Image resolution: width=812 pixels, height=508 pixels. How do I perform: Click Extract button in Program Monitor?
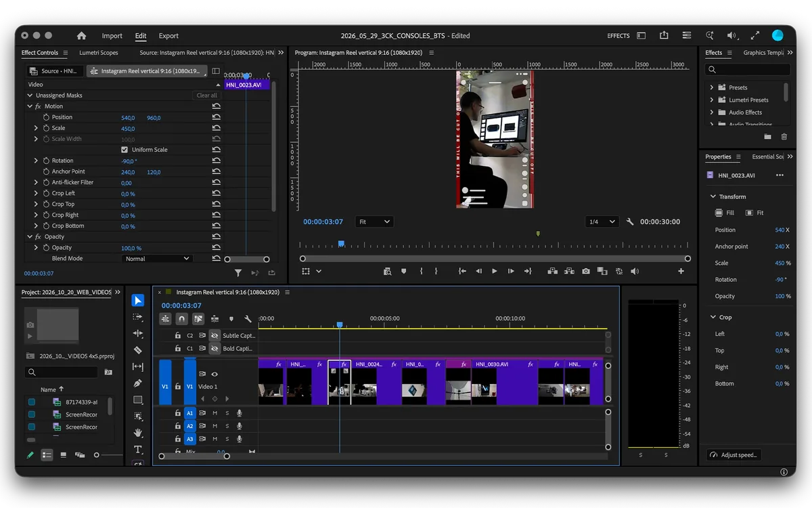coord(569,271)
